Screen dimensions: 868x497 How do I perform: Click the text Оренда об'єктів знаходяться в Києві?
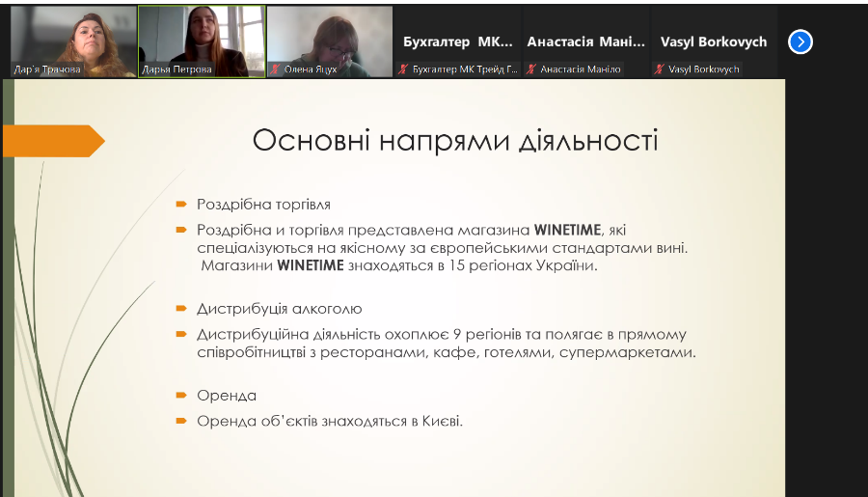click(330, 421)
